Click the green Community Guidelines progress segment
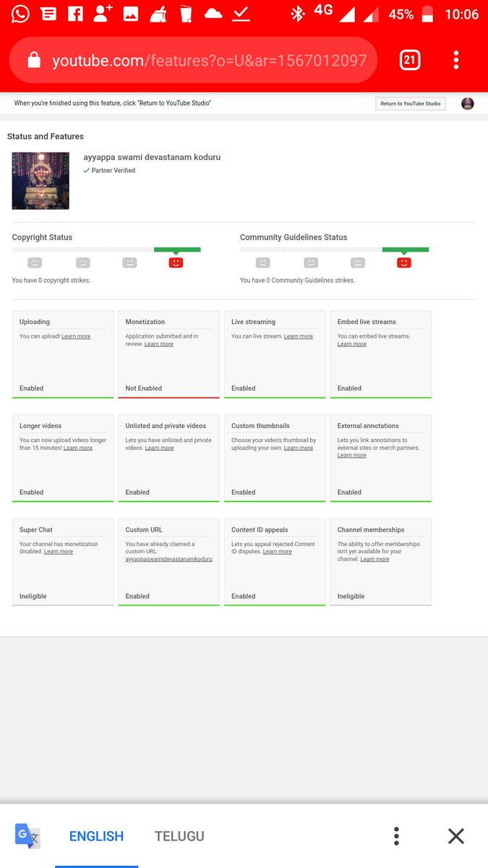This screenshot has height=868, width=488. click(406, 250)
